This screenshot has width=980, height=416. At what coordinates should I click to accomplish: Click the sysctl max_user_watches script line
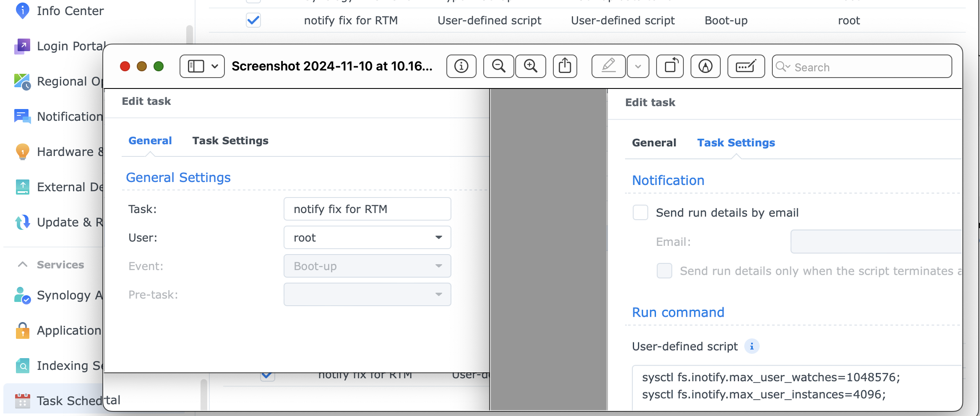pyautogui.click(x=771, y=377)
